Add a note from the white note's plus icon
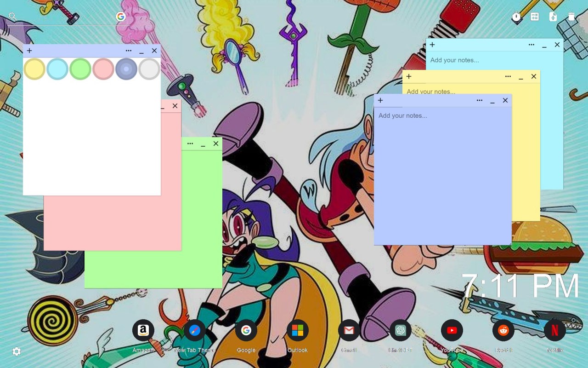This screenshot has width=588, height=368. coord(29,51)
